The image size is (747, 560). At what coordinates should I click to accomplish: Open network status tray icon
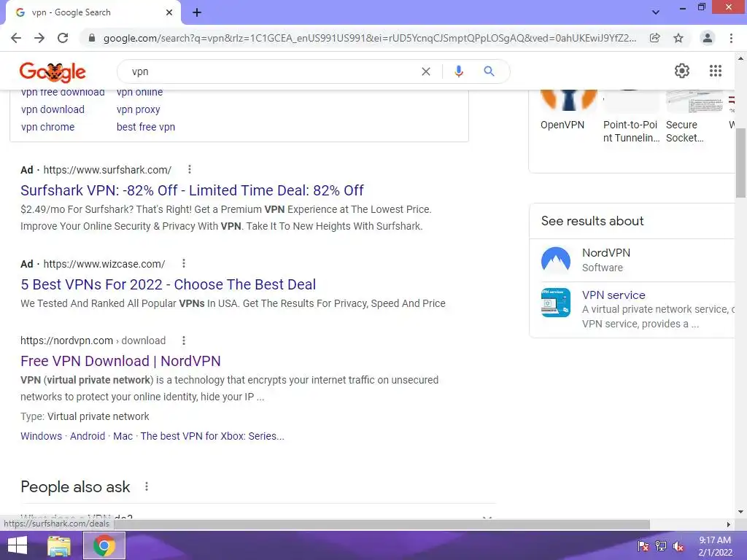(x=661, y=546)
